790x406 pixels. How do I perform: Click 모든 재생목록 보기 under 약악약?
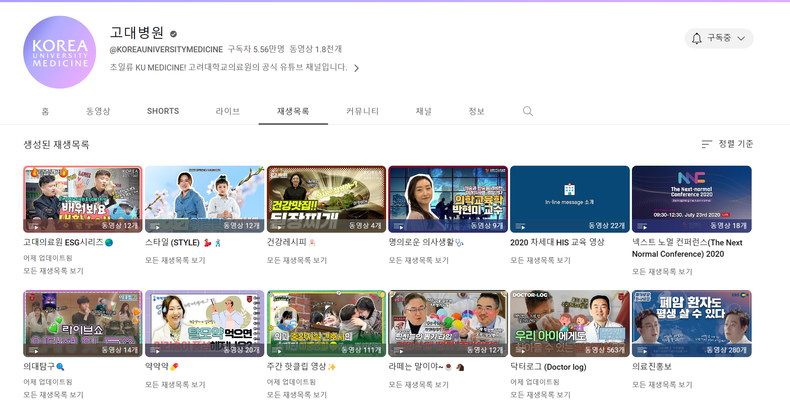pyautogui.click(x=175, y=385)
